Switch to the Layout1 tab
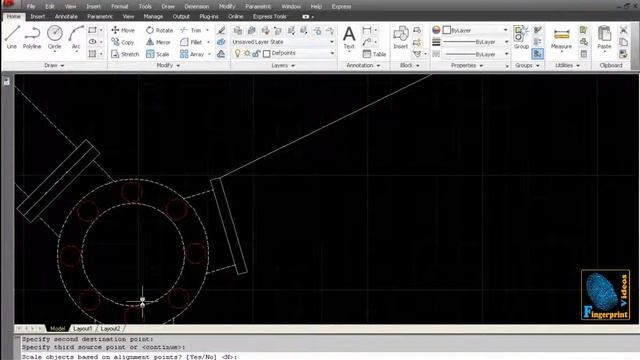640x360 pixels. tap(82, 329)
